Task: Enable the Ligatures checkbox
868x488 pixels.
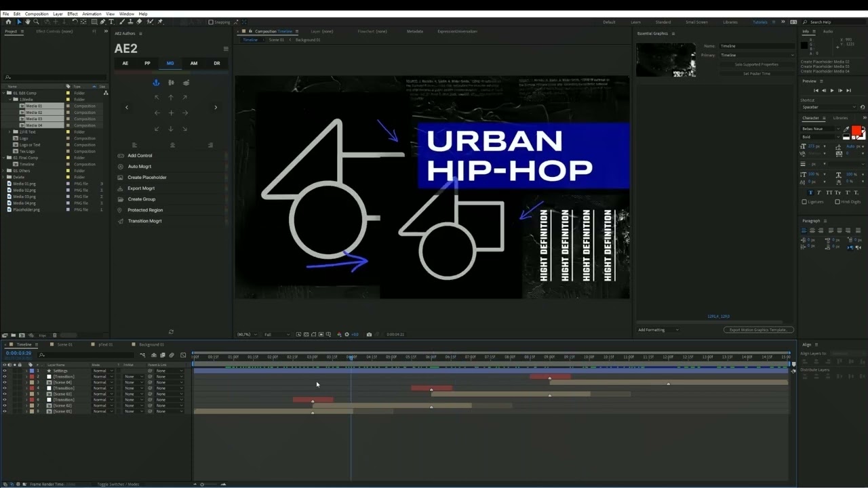Action: click(x=805, y=202)
